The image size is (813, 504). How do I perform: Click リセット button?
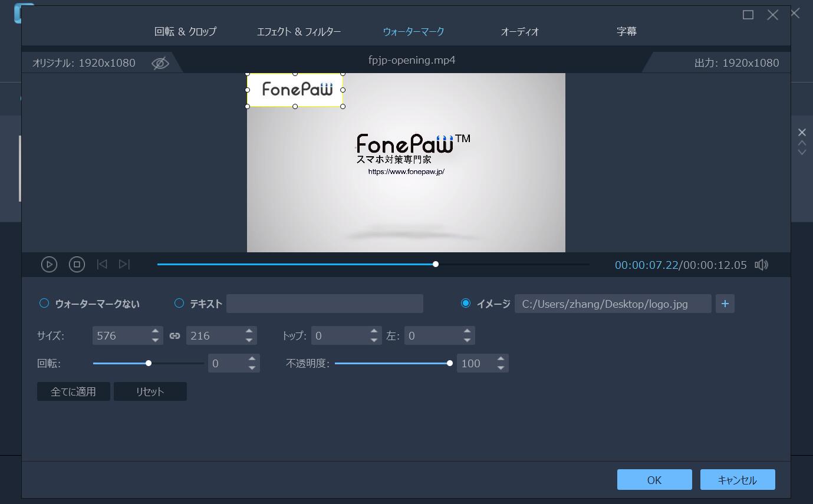[x=150, y=391]
